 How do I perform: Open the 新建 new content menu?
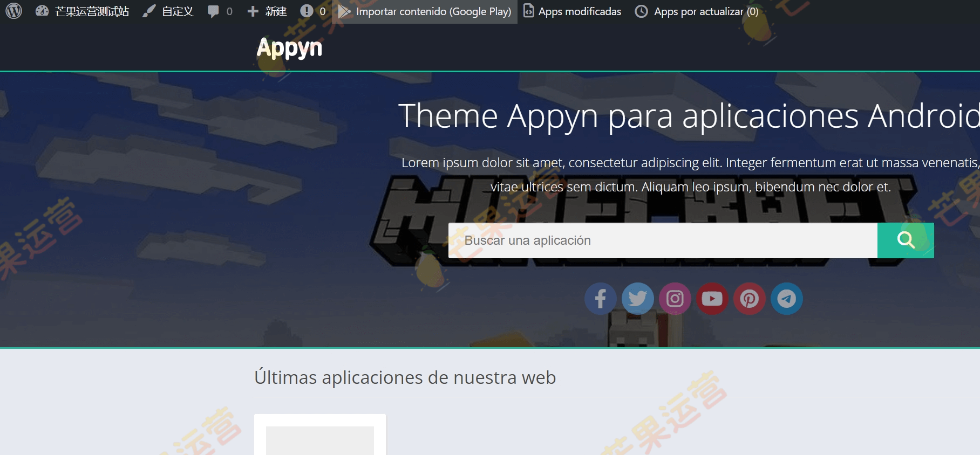[267, 11]
